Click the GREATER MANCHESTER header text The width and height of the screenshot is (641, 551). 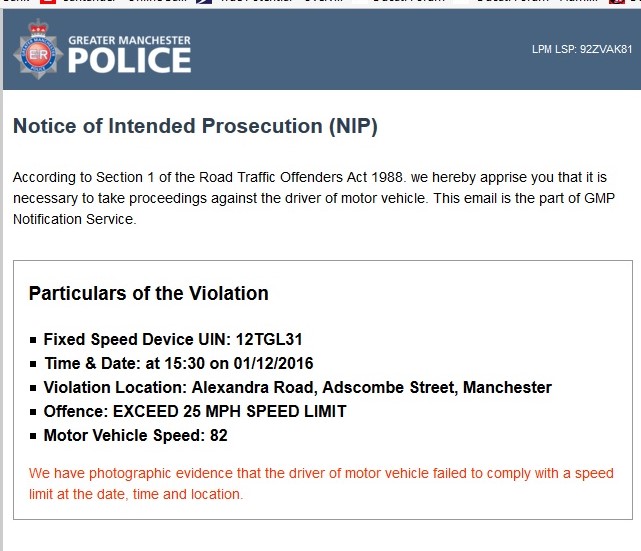(x=129, y=41)
